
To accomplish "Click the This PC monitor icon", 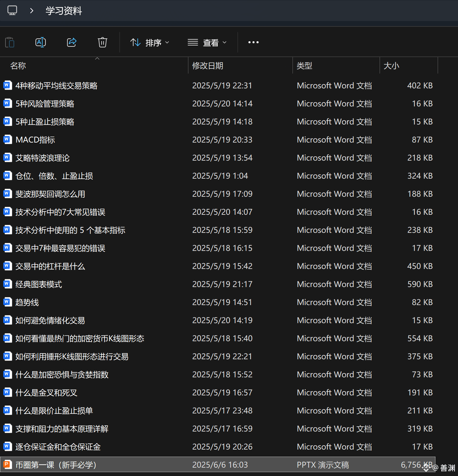I will click(x=12, y=10).
